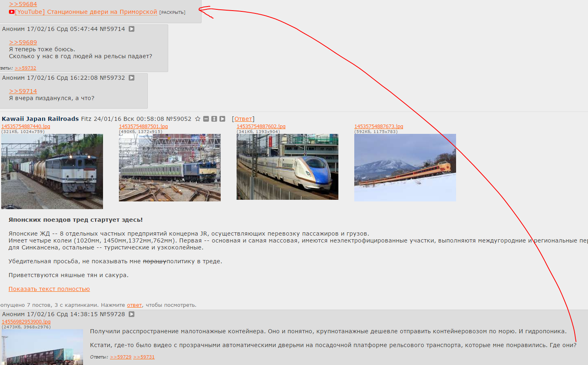Expand thread №59052 with the up-down arrow icon
588x365 pixels.
[x=214, y=119]
